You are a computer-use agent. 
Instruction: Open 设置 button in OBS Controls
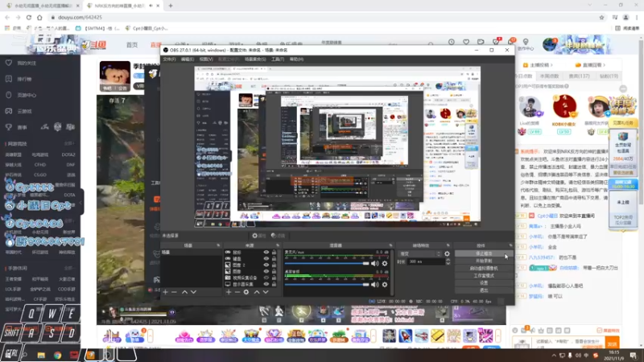point(484,283)
